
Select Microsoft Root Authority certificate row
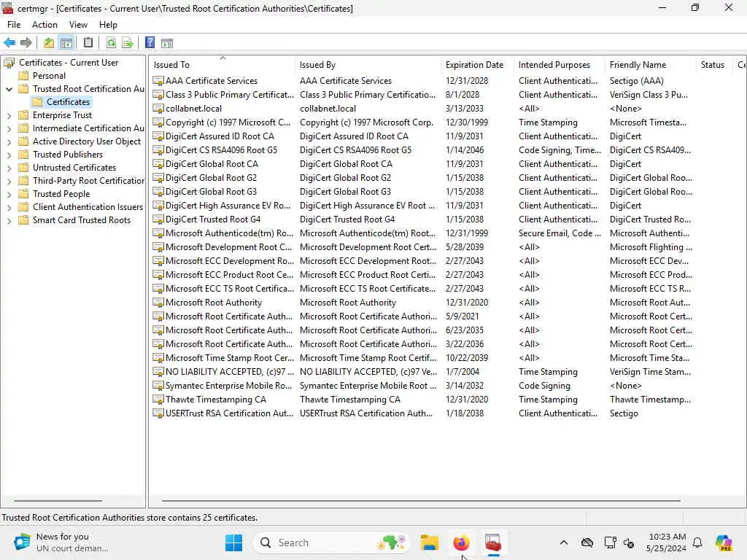(x=447, y=303)
